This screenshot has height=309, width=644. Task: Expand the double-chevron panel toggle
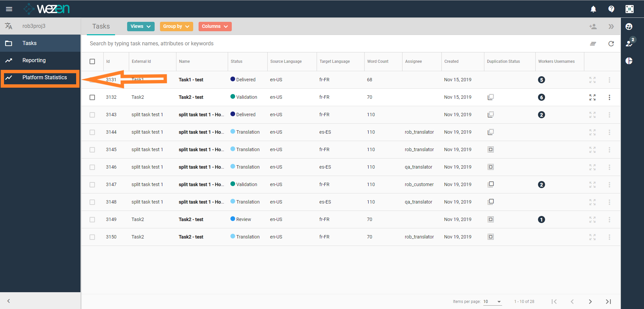pos(611,27)
